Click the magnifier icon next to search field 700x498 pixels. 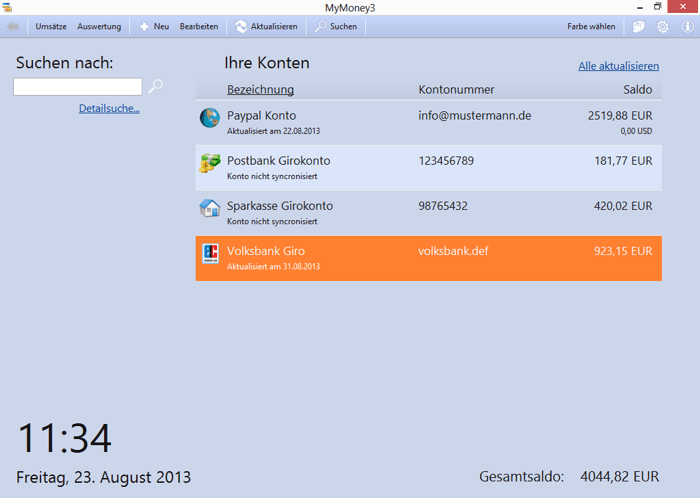(156, 87)
